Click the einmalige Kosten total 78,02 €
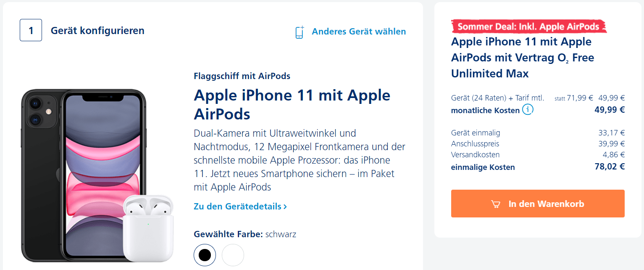The image size is (644, 270). point(610,167)
